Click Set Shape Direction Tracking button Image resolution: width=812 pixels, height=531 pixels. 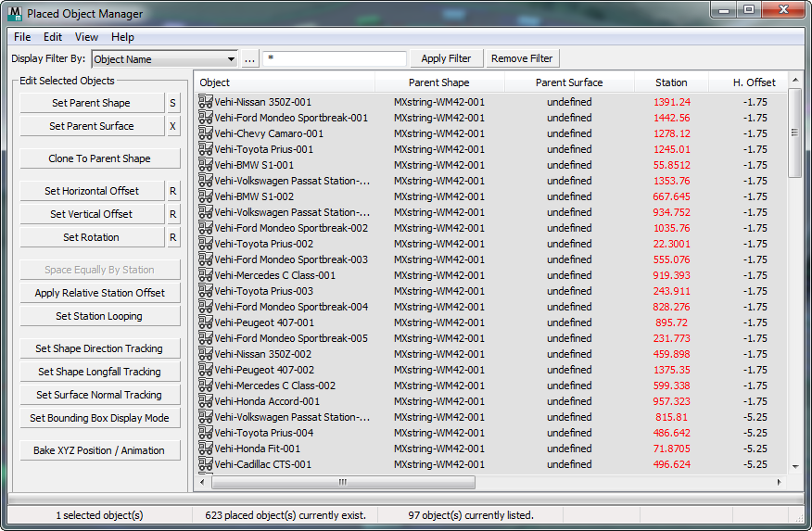coord(100,348)
